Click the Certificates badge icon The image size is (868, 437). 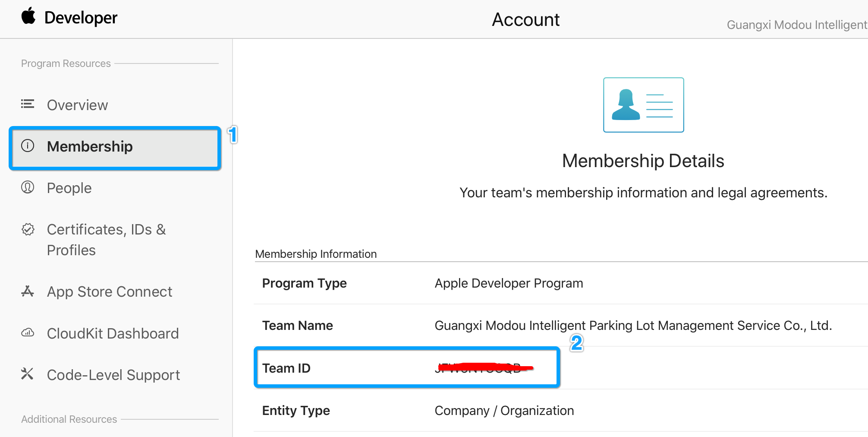28,229
